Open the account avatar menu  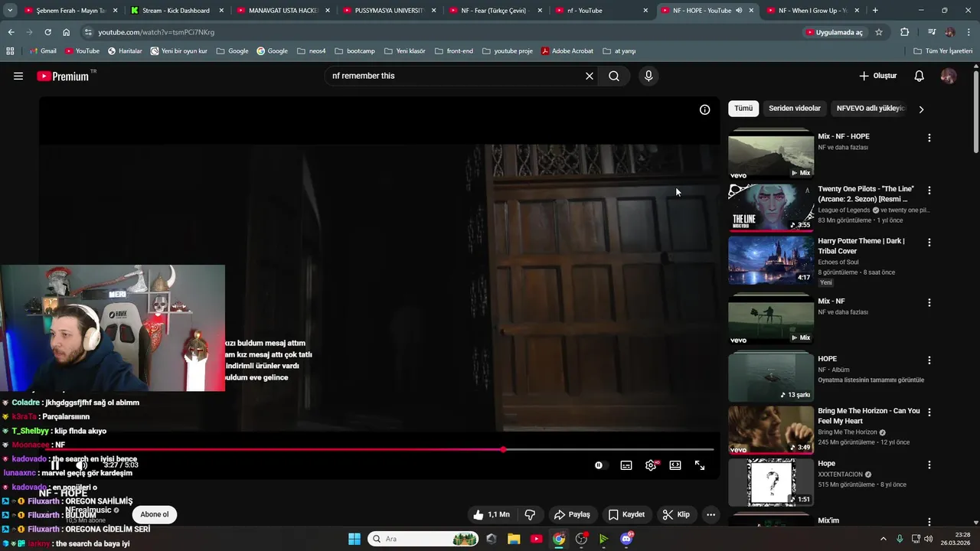tap(949, 76)
